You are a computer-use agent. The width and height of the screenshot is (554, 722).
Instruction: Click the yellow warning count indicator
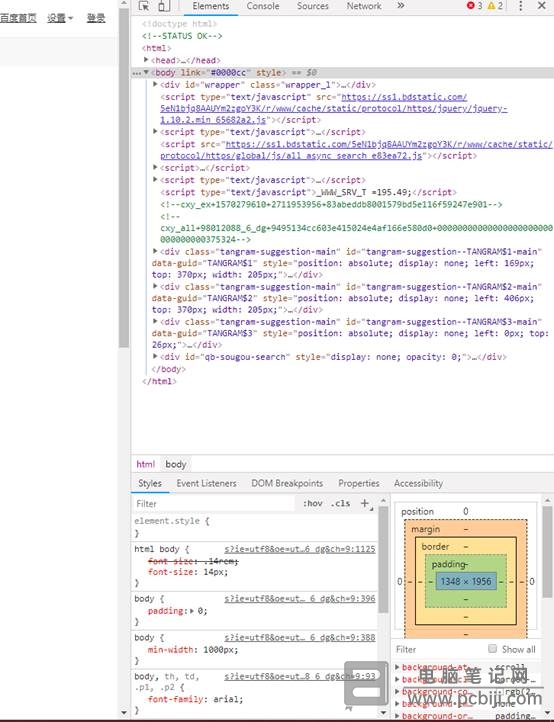[x=496, y=6]
